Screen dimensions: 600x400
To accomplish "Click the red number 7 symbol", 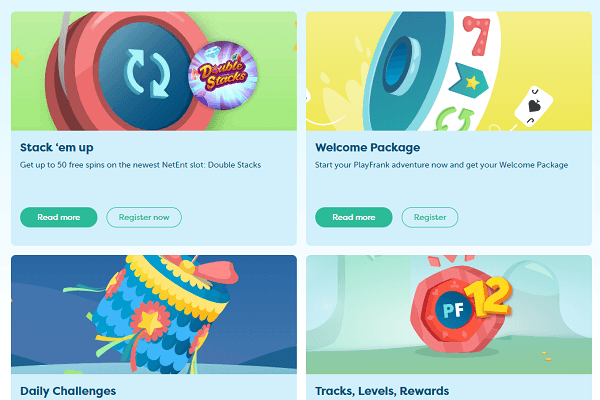I will [476, 36].
